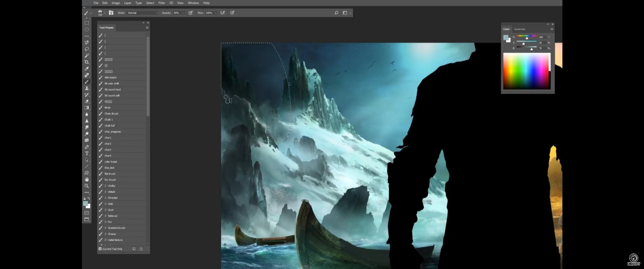
Task: Choose the 00 round soft preset
Action: (122, 96)
